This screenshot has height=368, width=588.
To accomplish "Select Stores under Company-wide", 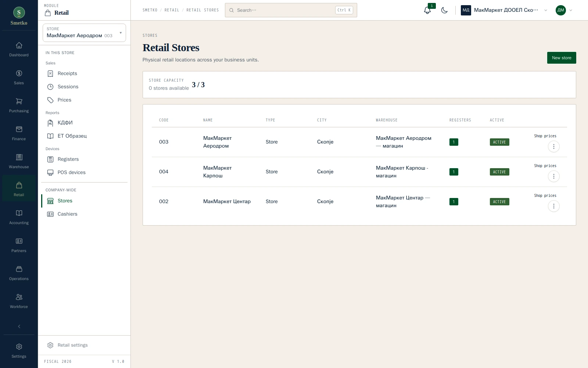I will pyautogui.click(x=84, y=201).
